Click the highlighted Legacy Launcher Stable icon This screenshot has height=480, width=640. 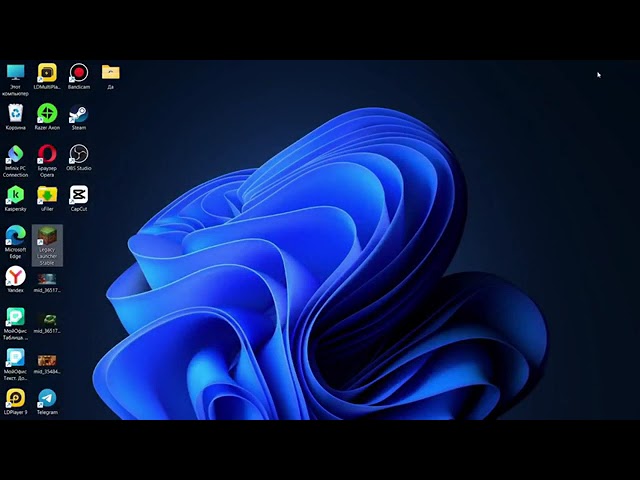47,245
